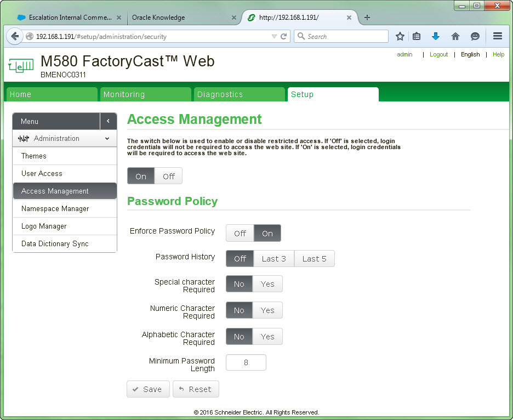Select Access Management menu item

(x=65, y=191)
